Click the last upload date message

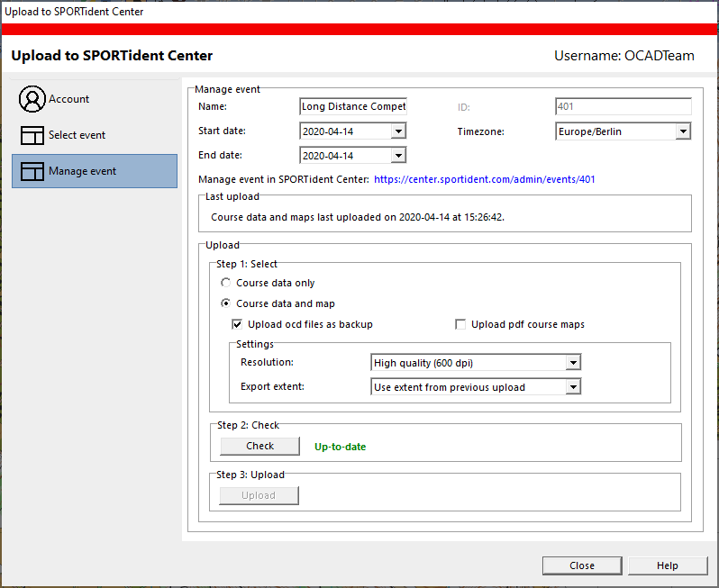(x=358, y=217)
